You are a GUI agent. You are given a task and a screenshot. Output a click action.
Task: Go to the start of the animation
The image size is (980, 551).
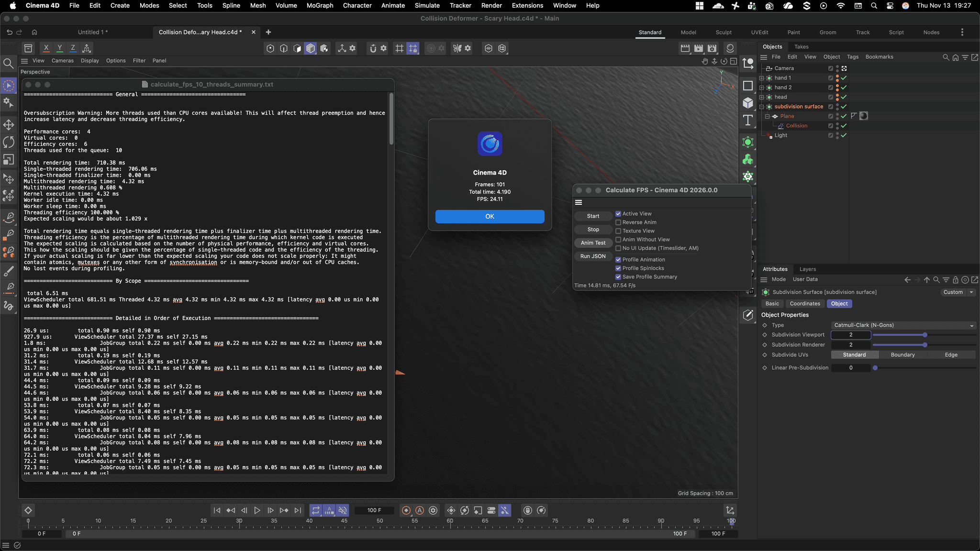click(x=217, y=510)
